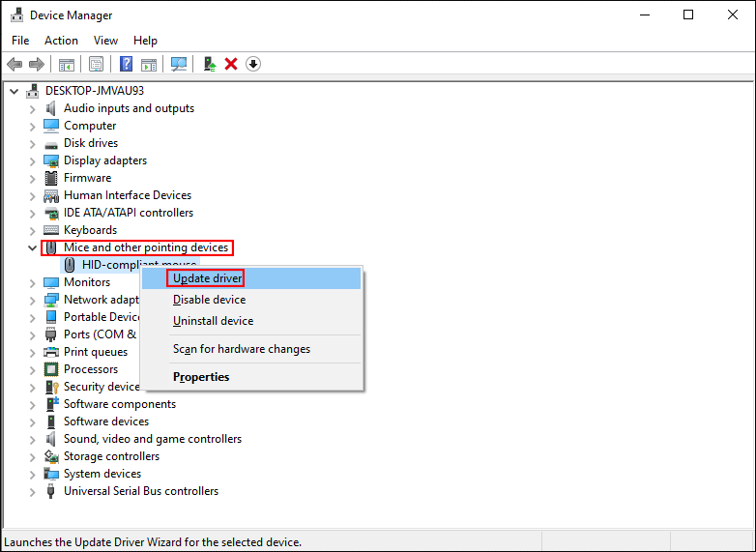Click the Update device driver toolbar icon
The height and width of the screenshot is (552, 756).
pyautogui.click(x=209, y=64)
